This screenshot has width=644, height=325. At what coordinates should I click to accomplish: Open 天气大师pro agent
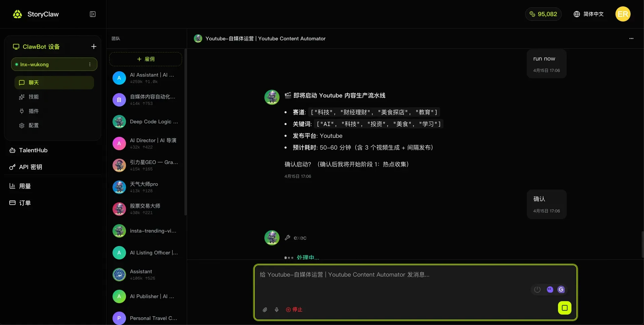tap(145, 187)
